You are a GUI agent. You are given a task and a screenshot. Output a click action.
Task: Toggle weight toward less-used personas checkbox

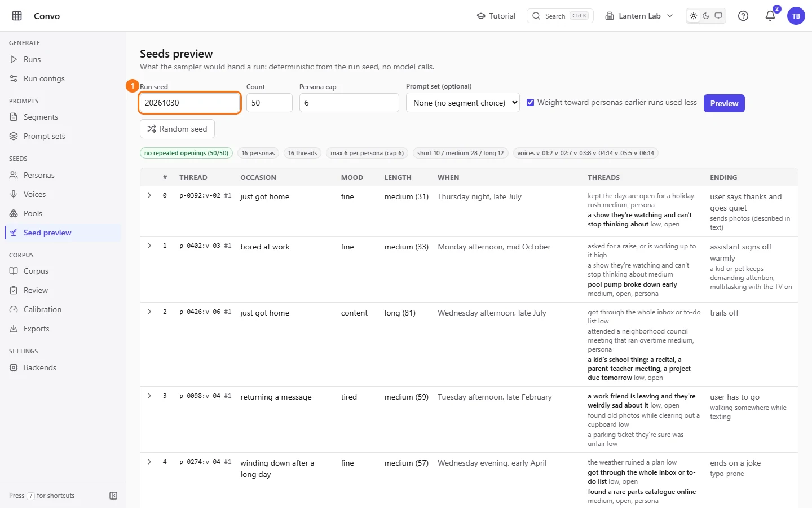tap(531, 103)
